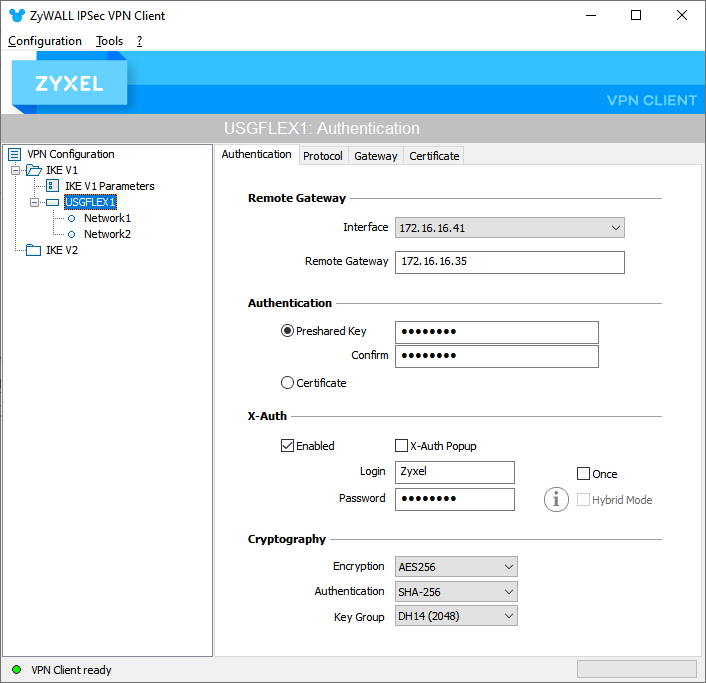706x683 pixels.
Task: Expand the Key Group DH14 dropdown
Action: coord(456,617)
